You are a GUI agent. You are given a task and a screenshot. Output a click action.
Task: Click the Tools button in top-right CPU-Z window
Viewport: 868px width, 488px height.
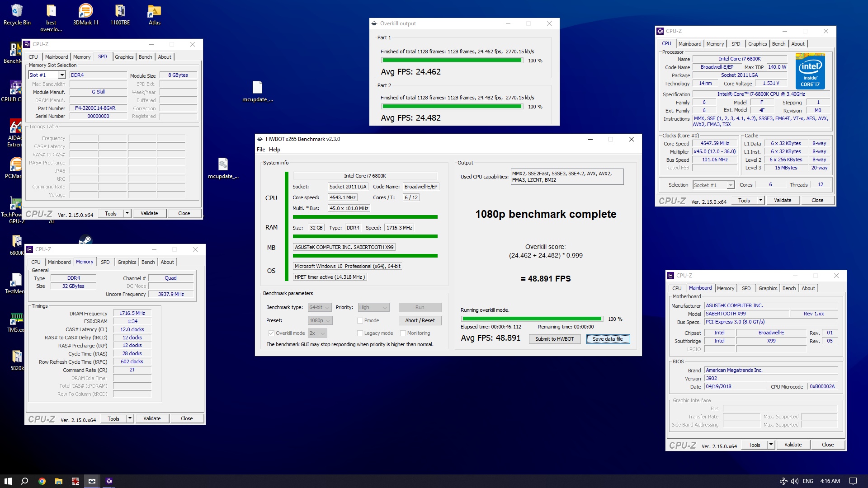744,200
